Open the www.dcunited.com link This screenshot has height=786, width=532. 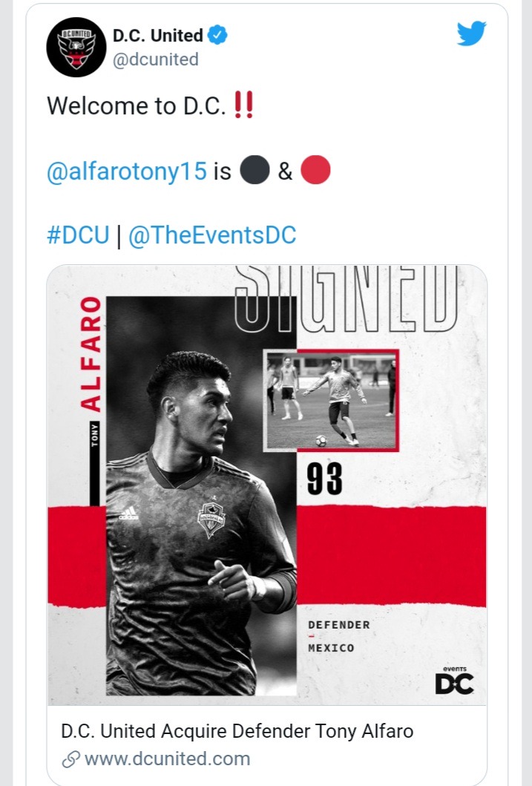(x=167, y=759)
